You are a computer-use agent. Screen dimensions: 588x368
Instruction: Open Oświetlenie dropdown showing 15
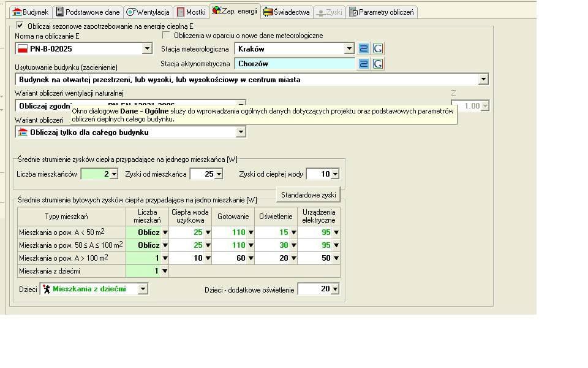point(293,232)
